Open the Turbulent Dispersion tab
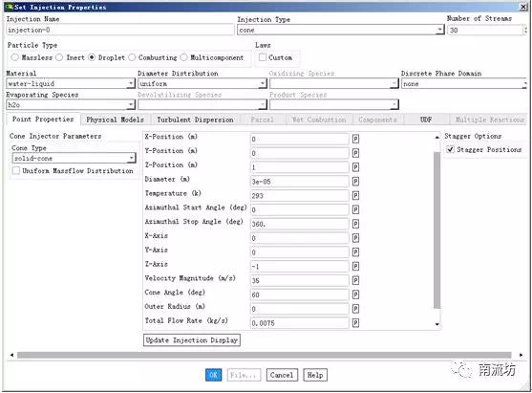 point(195,120)
